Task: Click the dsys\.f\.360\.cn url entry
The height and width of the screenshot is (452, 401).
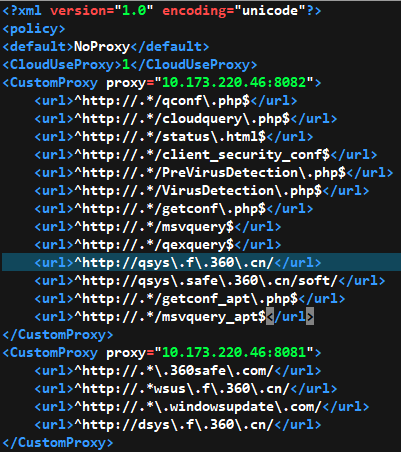Action: tap(178, 425)
